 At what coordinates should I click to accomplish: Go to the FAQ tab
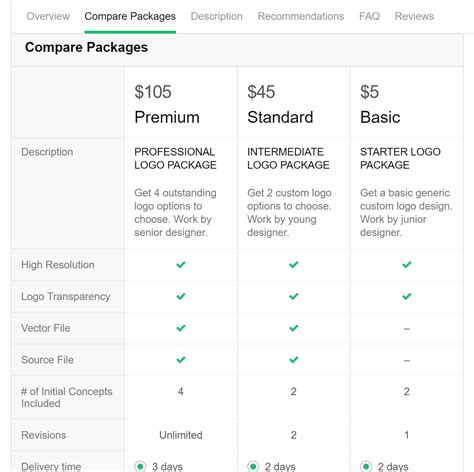[x=369, y=16]
